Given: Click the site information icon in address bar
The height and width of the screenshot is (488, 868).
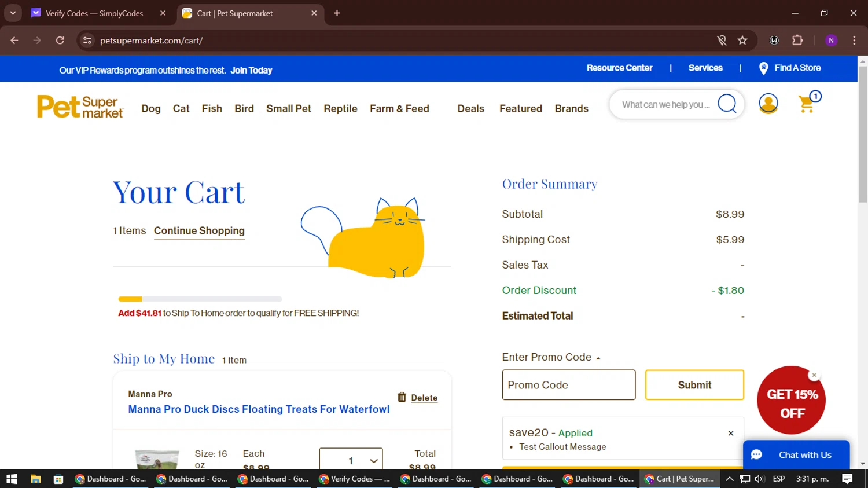Looking at the screenshot, I should click(87, 41).
